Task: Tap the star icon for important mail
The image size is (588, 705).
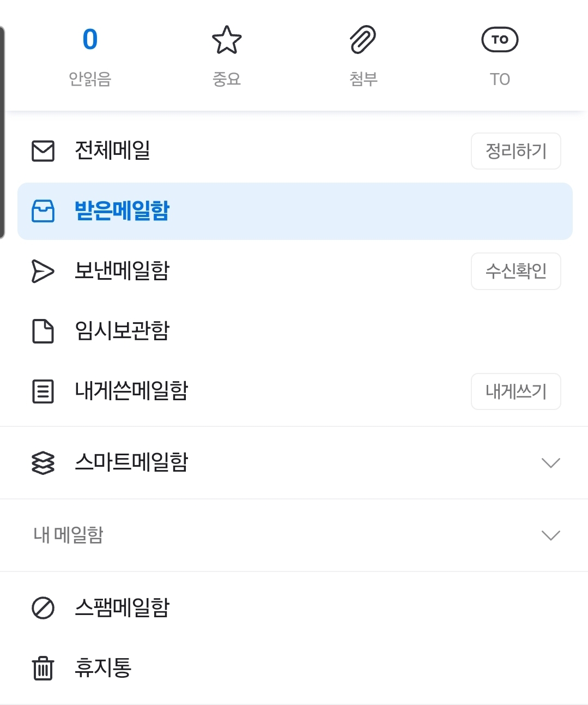Action: pos(226,40)
